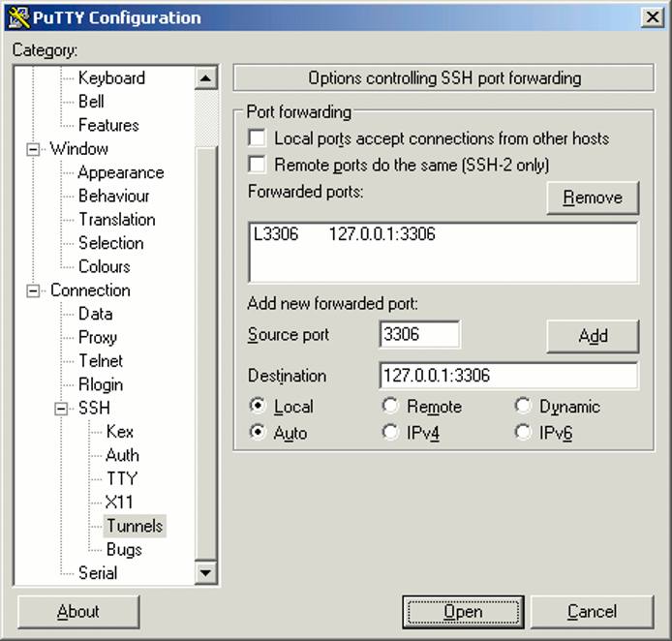
Task: Open the Bell category
Action: 91,102
